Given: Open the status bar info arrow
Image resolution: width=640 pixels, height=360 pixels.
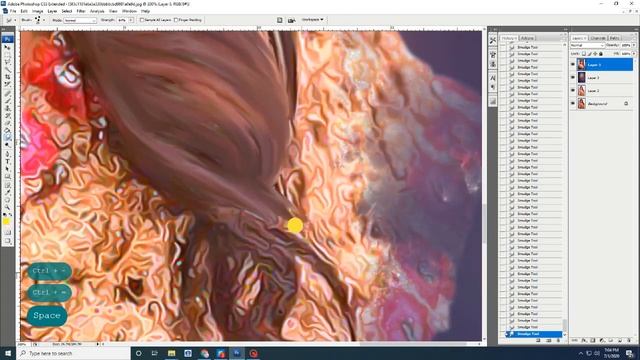Looking at the screenshot, I should (98, 344).
